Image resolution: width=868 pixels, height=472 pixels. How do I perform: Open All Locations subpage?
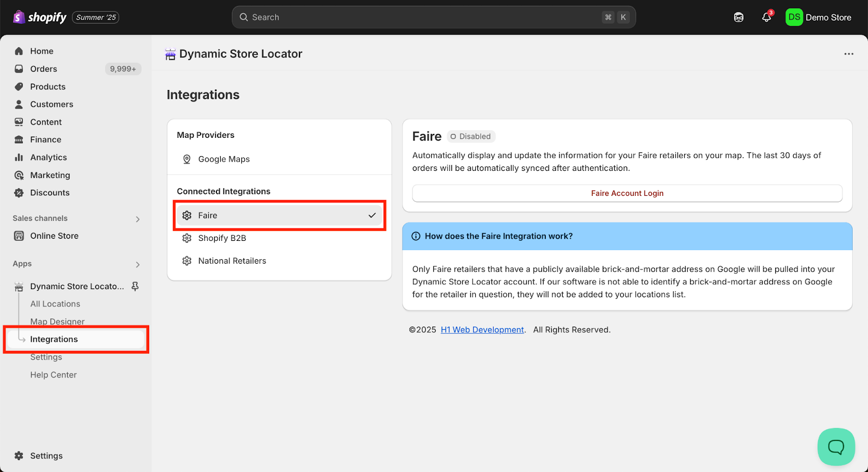[x=55, y=304]
